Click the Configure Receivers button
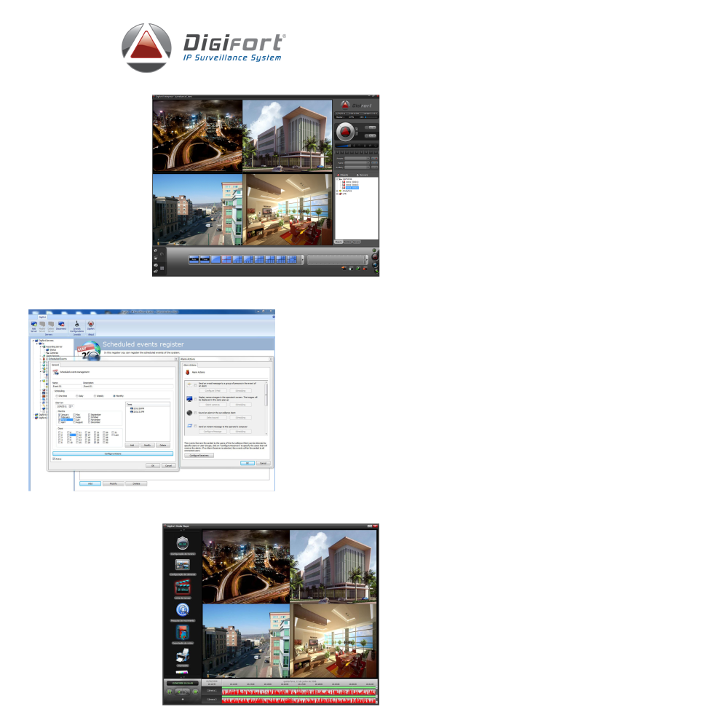728x728 pixels. pyautogui.click(x=199, y=456)
